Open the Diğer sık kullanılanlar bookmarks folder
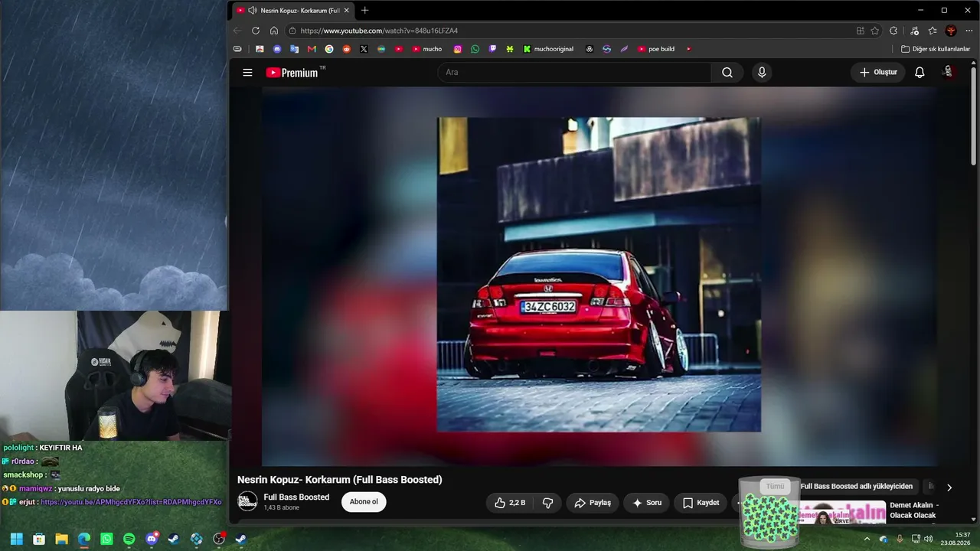 point(936,49)
